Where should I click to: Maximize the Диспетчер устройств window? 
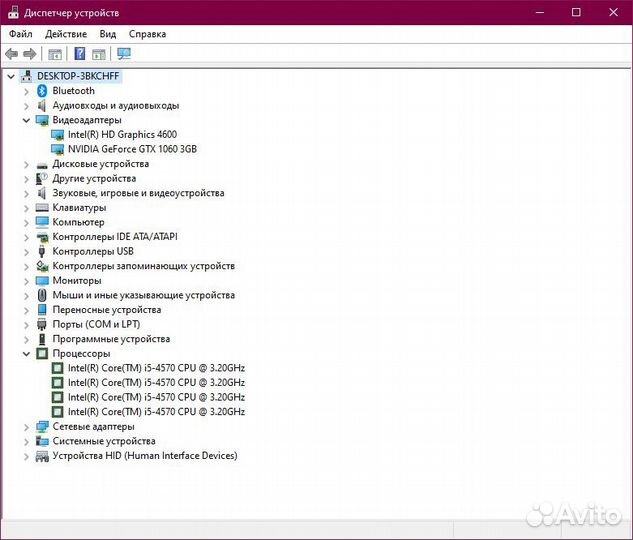[x=576, y=13]
